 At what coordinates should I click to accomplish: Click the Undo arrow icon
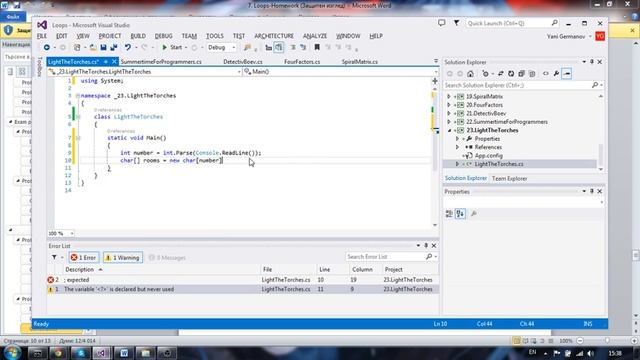[128, 47]
